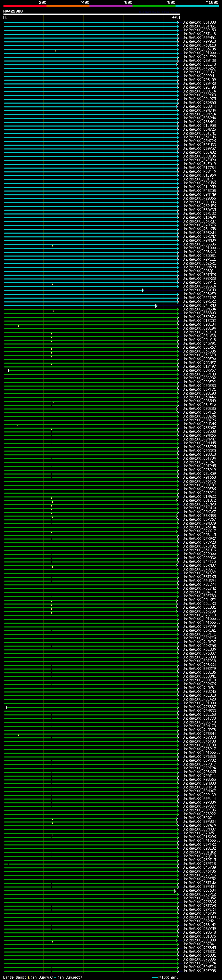Screen dimensions: 222x980
Task: Click hit label UniRef100_P53446
Action: click(x=199, y=397)
